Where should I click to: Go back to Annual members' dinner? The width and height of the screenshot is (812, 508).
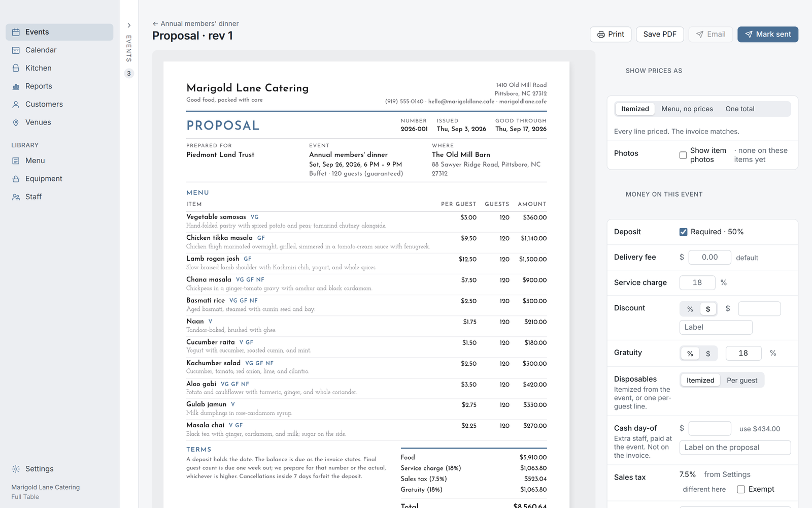click(195, 24)
